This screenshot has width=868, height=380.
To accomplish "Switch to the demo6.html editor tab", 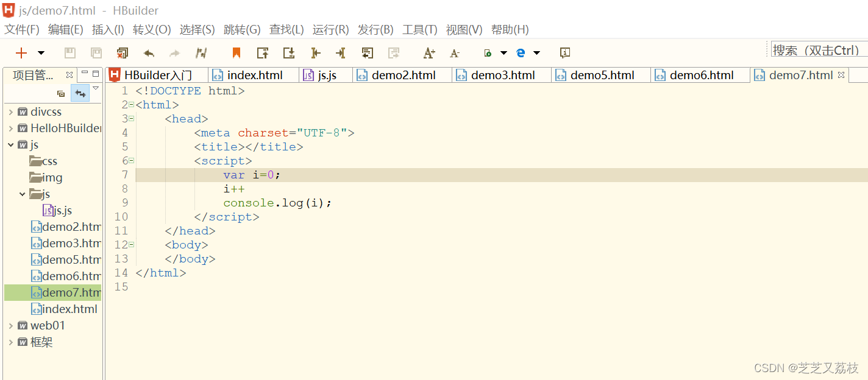I will pos(701,75).
